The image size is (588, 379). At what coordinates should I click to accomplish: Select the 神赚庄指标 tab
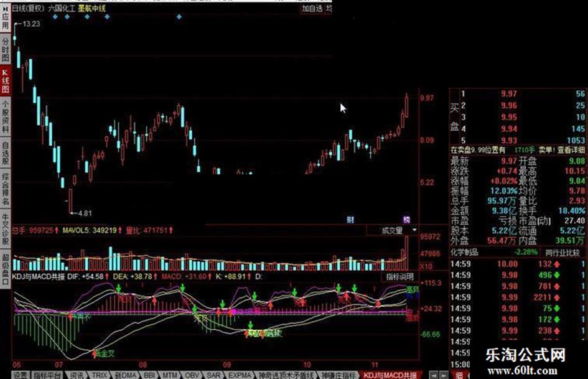click(x=339, y=375)
